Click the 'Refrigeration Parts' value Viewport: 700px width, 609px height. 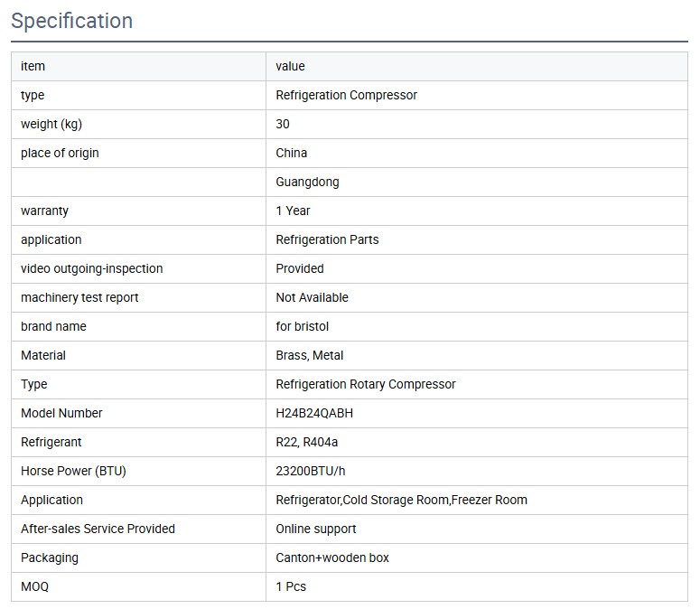[327, 239]
